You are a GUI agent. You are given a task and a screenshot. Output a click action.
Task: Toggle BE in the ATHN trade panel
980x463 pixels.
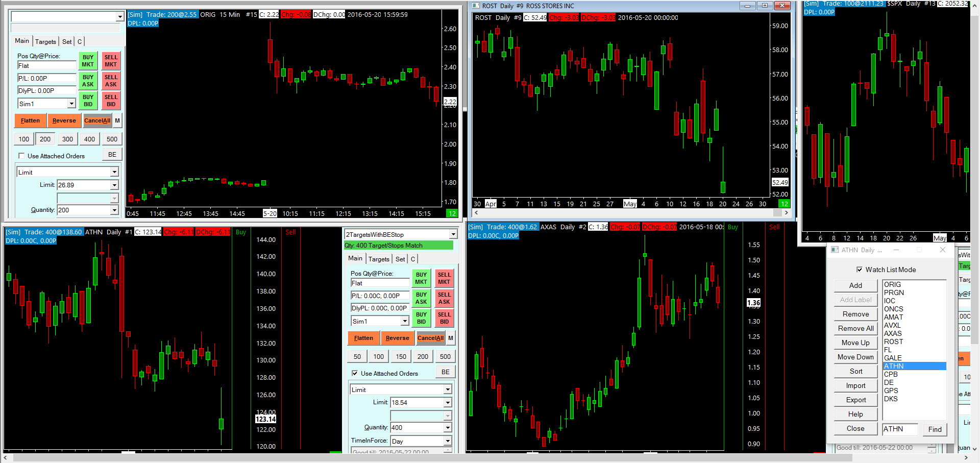(x=446, y=372)
